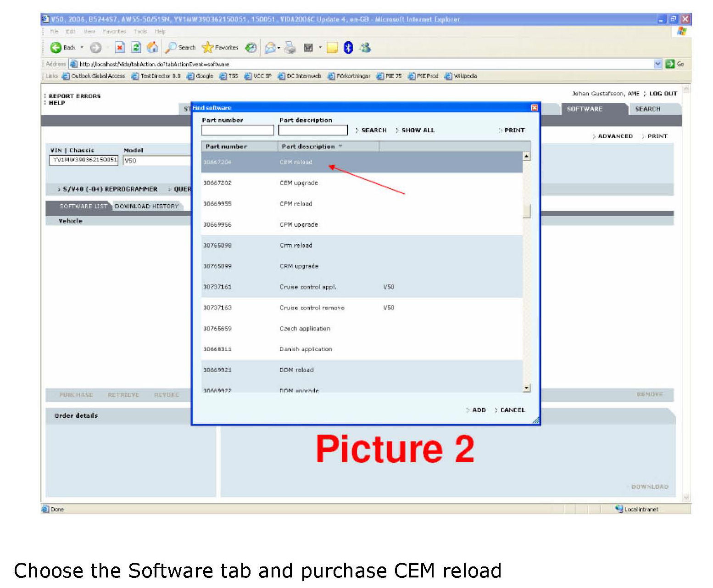Open address bar dropdown arrow
This screenshot has height=588, width=713.
click(658, 64)
